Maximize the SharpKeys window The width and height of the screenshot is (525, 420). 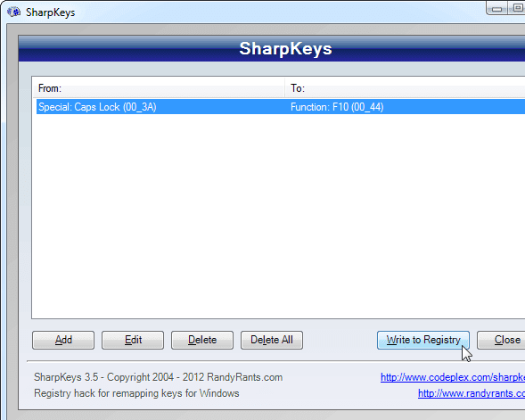pos(516,8)
